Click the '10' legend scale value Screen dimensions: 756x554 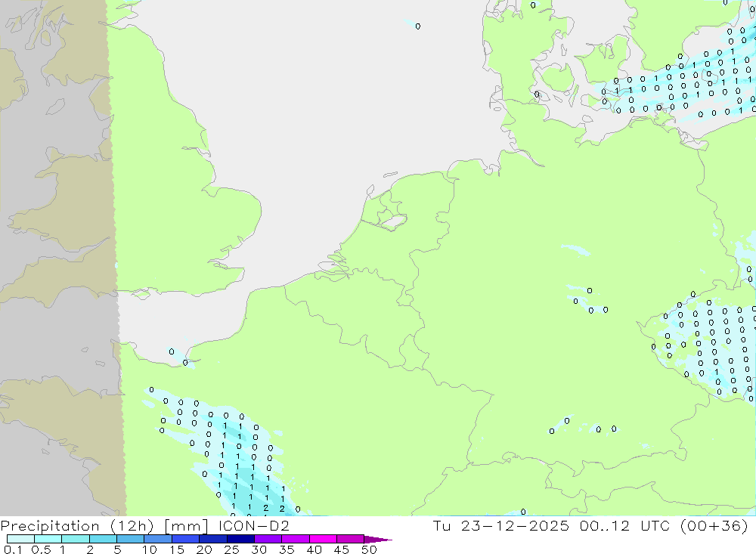[x=150, y=549]
